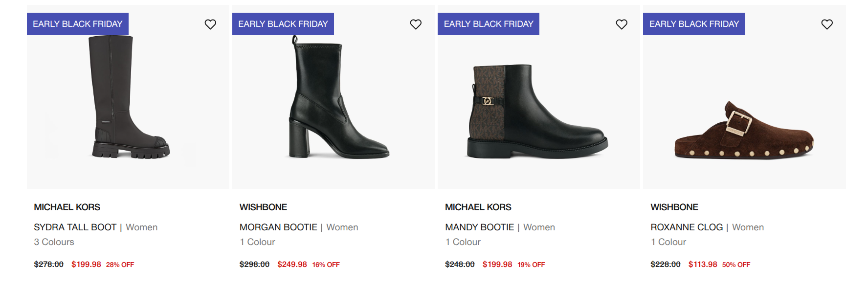
Task: Expand the 1 Colour choice on Roxanne Clog
Action: point(668,242)
